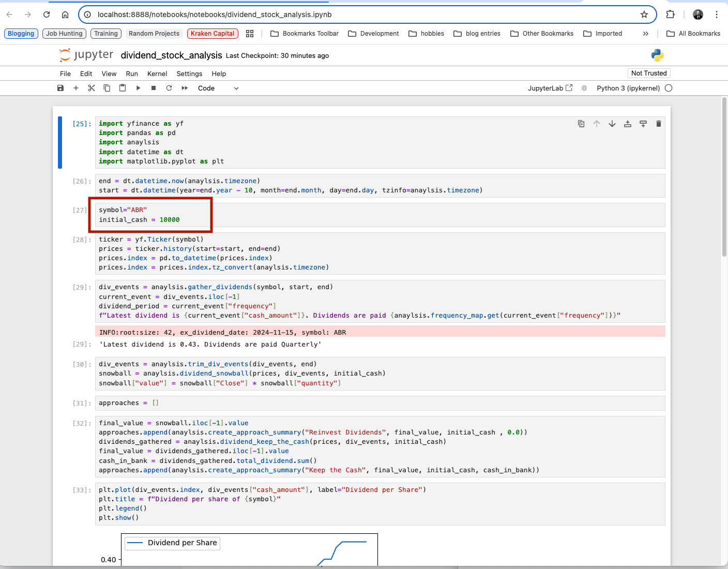Delete the active cell with the trash icon

pyautogui.click(x=658, y=124)
